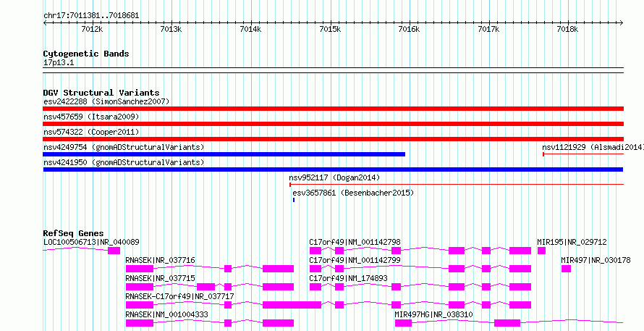Viewport: 644px width, 331px height.
Task: Select the Cytogenetic Bands track title
Action: [x=86, y=54]
